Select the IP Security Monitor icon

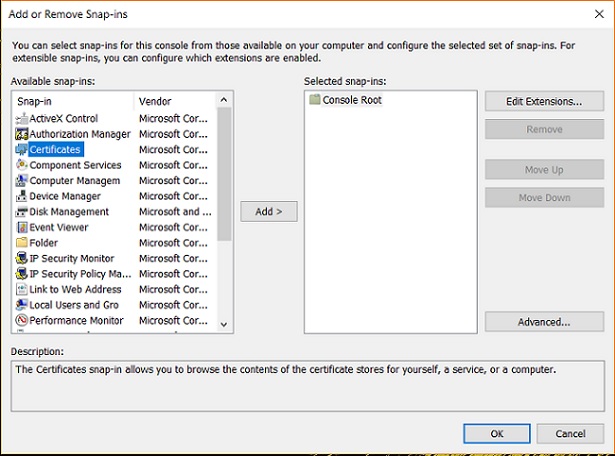22,258
